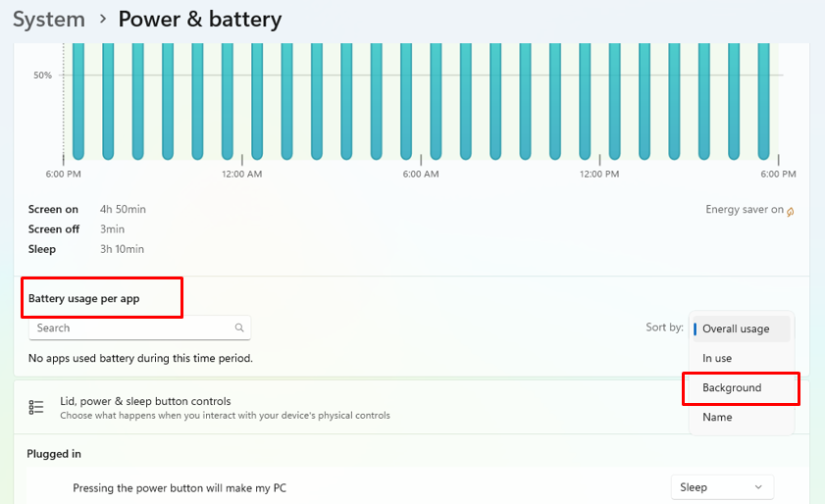825x504 pixels.
Task: Sort apps by Name
Action: click(717, 417)
